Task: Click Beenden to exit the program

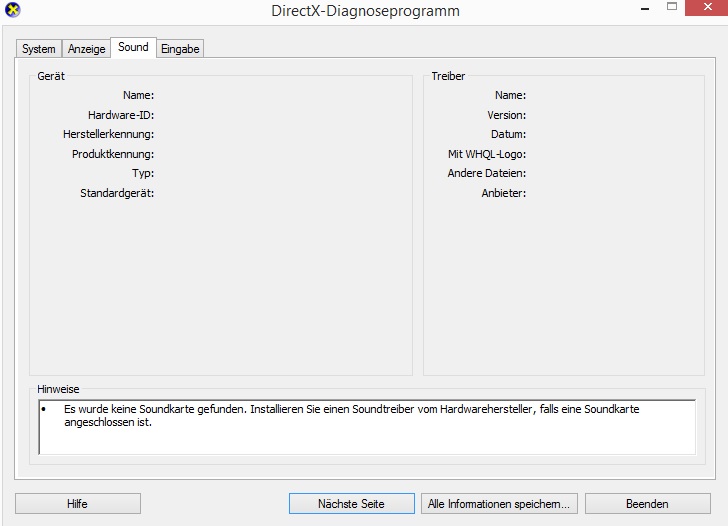Action: coord(648,504)
